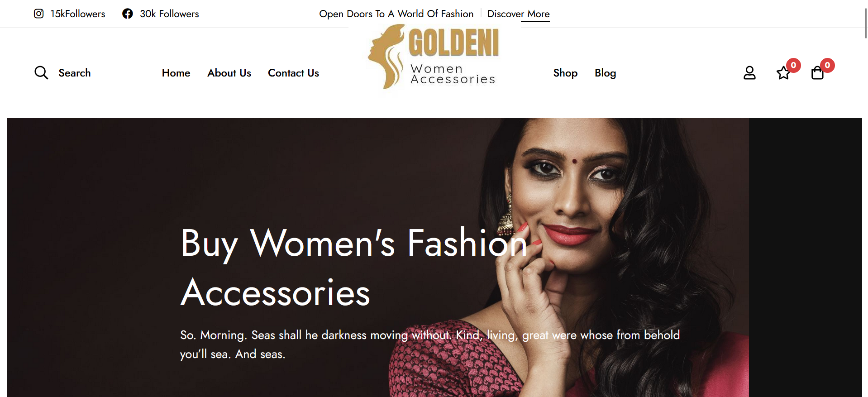The width and height of the screenshot is (868, 397).
Task: Navigate to Contact Us
Action: pyautogui.click(x=293, y=73)
